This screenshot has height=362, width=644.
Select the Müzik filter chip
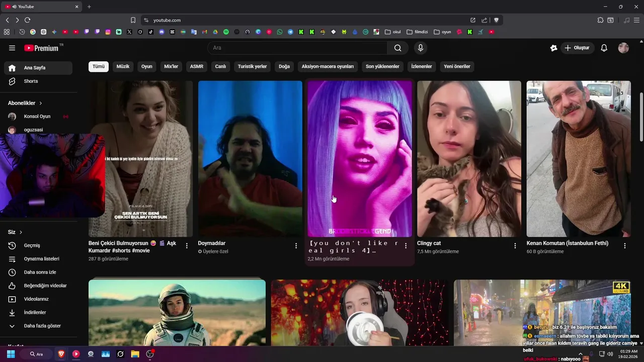click(x=123, y=66)
